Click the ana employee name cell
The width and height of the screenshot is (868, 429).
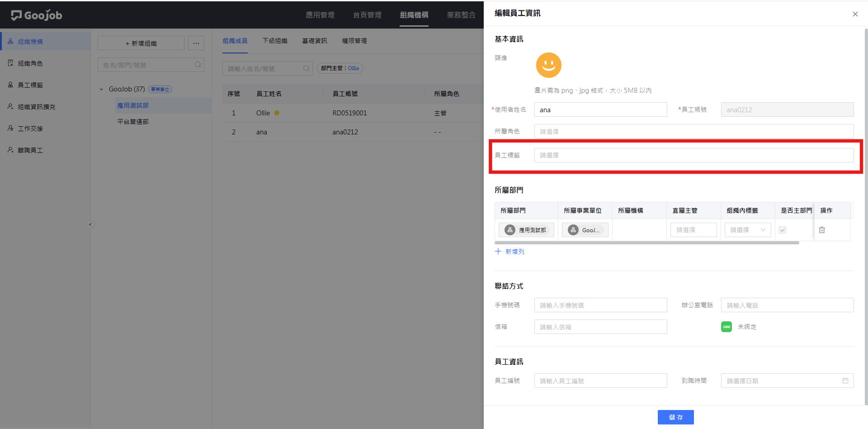click(x=261, y=132)
